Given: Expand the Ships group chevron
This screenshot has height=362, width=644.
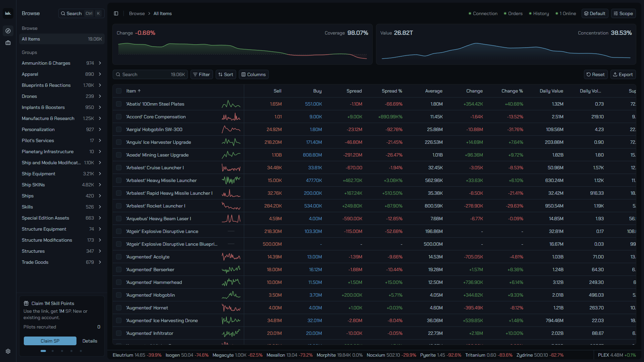Looking at the screenshot, I should (100, 196).
